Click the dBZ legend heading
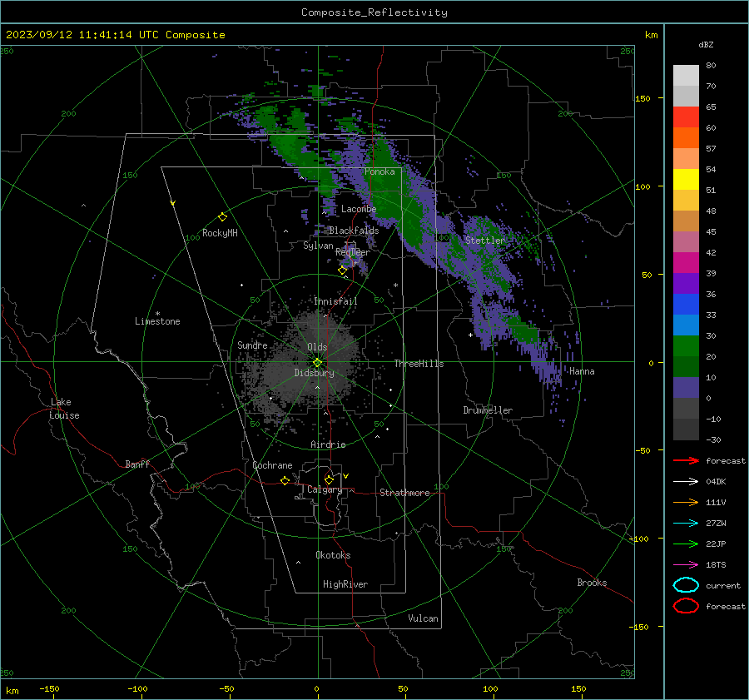The height and width of the screenshot is (700, 749). (x=706, y=45)
